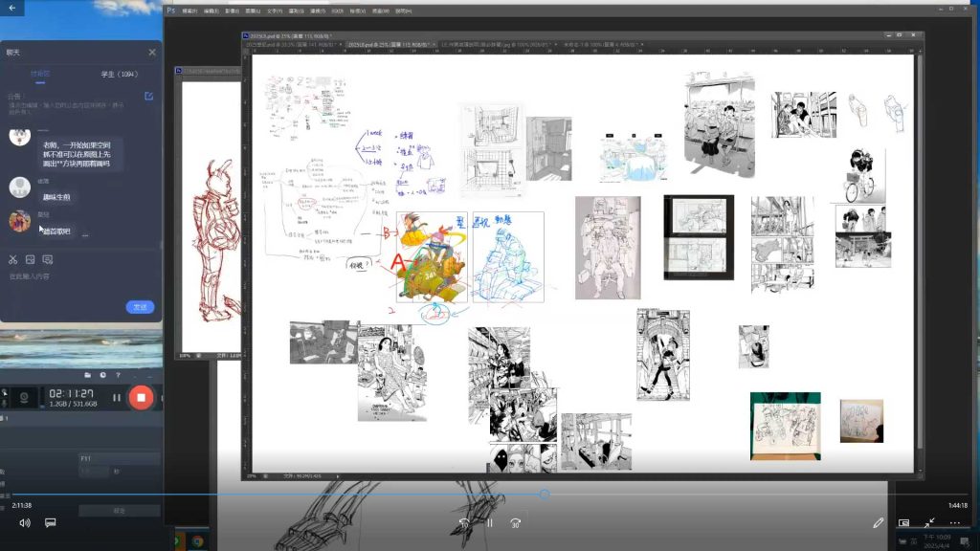Pause the video playback
Image resolution: width=980 pixels, height=551 pixels.
pyautogui.click(x=489, y=523)
